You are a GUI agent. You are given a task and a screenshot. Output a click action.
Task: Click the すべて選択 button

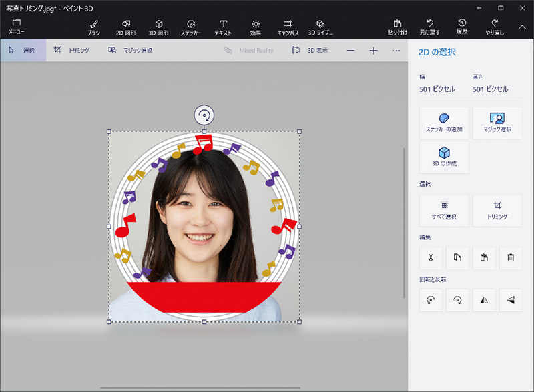[444, 211]
